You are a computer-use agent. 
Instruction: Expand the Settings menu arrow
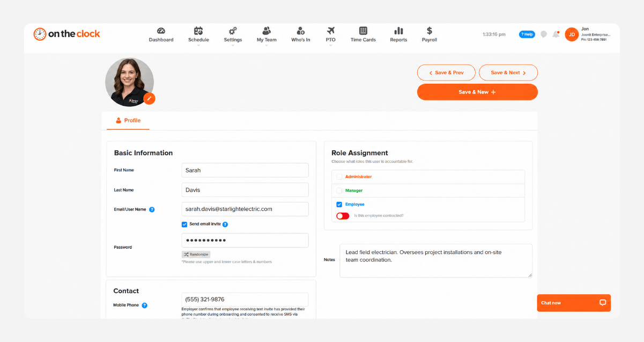click(x=233, y=46)
